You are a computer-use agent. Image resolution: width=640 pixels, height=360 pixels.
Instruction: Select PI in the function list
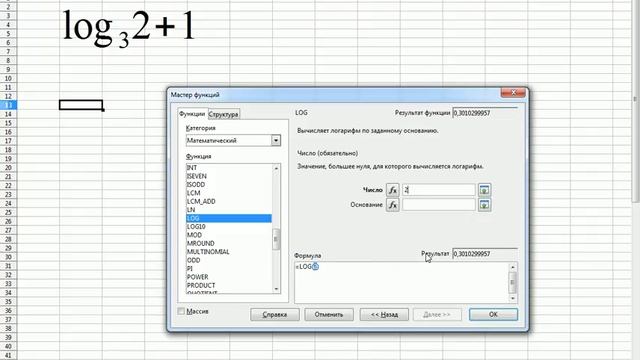tap(229, 269)
